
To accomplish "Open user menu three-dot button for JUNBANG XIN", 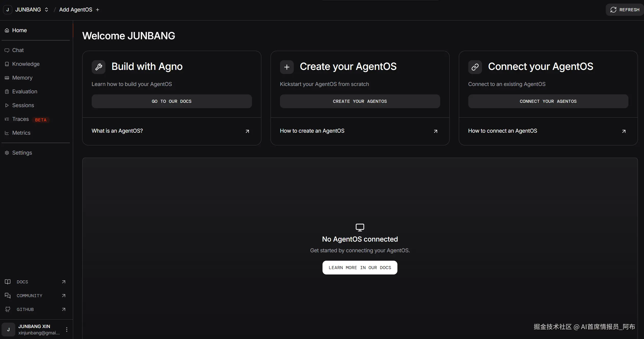I will [x=67, y=330].
